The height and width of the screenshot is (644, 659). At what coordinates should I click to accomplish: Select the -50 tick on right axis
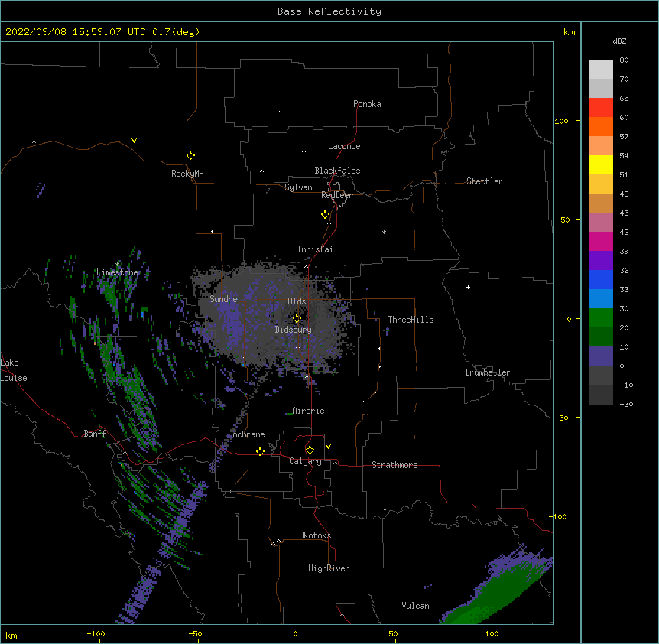point(561,418)
